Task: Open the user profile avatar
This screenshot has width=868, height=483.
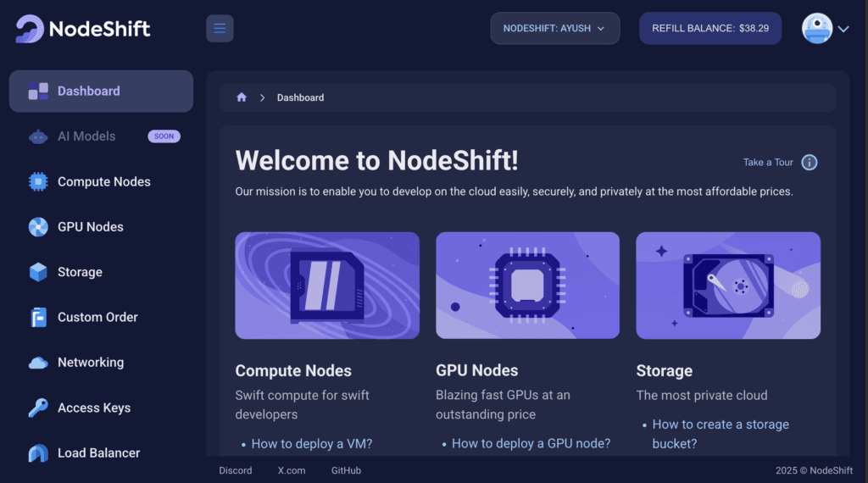Action: coord(817,28)
